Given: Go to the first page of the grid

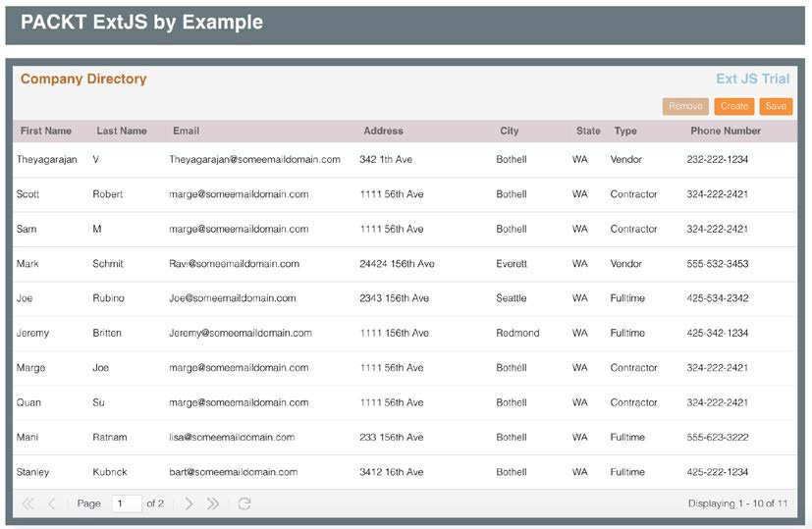Looking at the screenshot, I should click(27, 503).
